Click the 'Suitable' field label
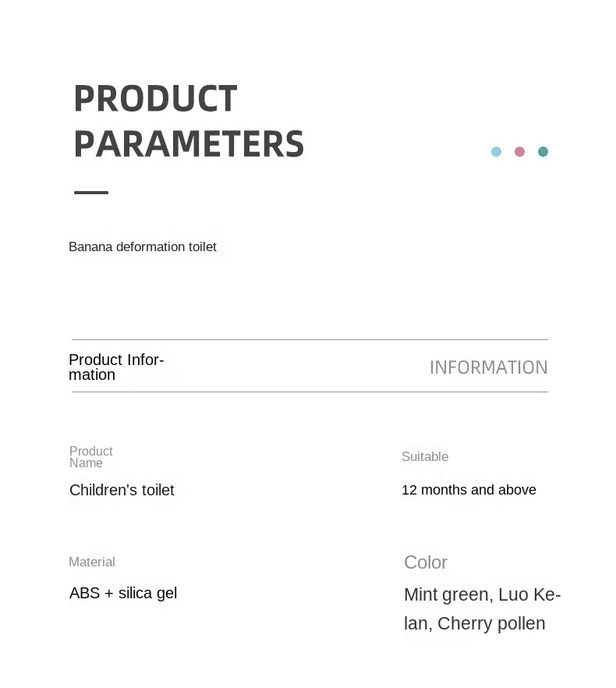This screenshot has height=688, width=616. [x=425, y=457]
